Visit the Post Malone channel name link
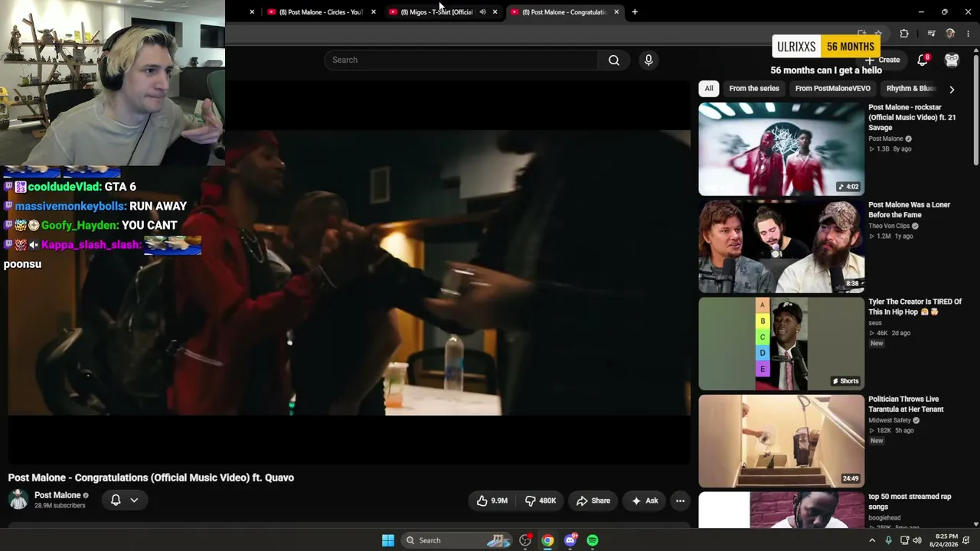This screenshot has width=980, height=551. [57, 495]
